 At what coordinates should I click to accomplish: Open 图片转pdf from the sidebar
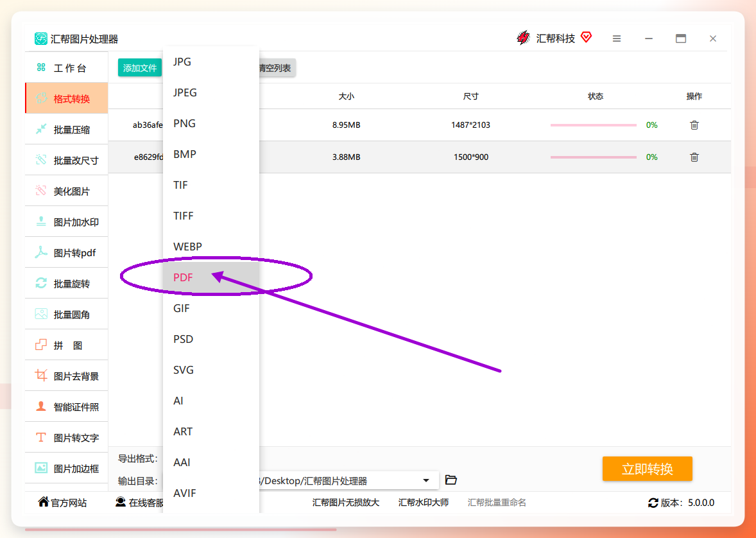coord(67,253)
